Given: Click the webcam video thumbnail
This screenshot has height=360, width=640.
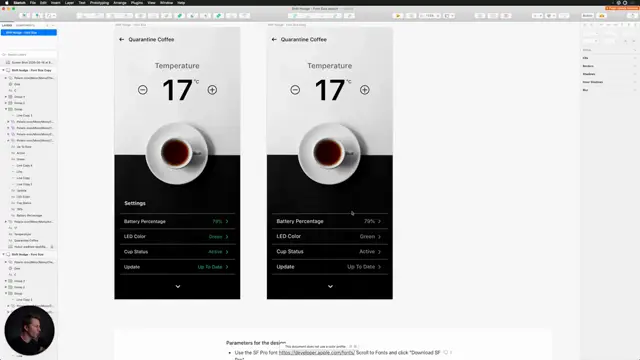Looking at the screenshot, I should tap(29, 330).
